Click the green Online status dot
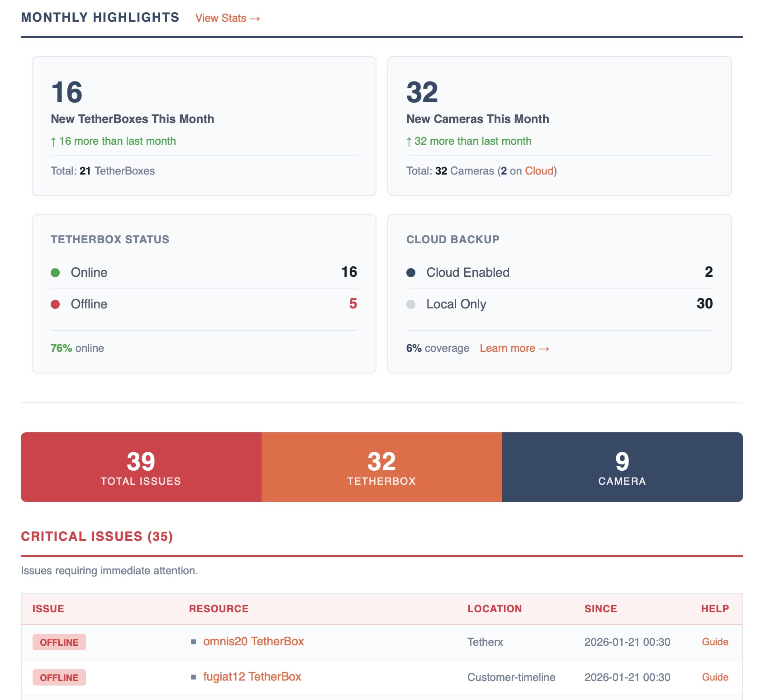The width and height of the screenshot is (762, 700). [x=55, y=272]
